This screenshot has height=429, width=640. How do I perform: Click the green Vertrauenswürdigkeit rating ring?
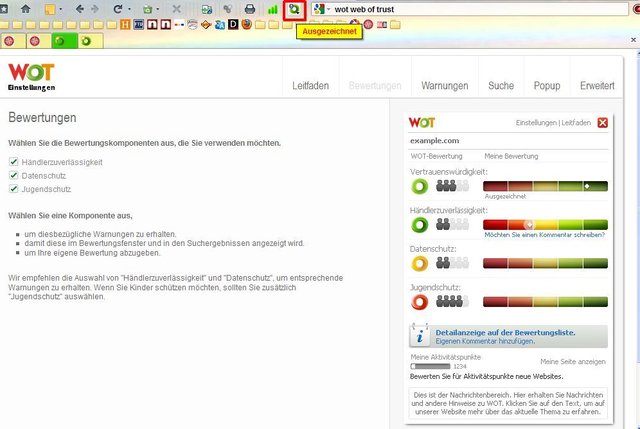pos(420,187)
